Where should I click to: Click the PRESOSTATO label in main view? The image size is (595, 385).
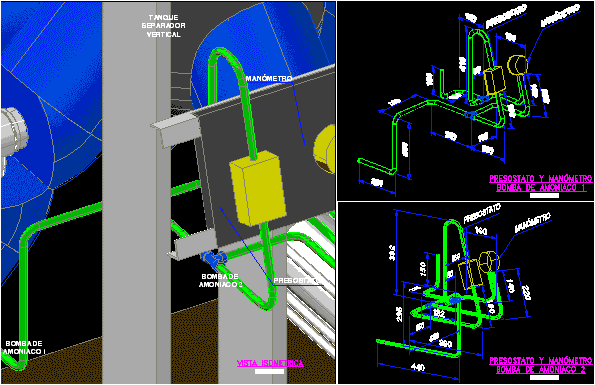pyautogui.click(x=297, y=281)
